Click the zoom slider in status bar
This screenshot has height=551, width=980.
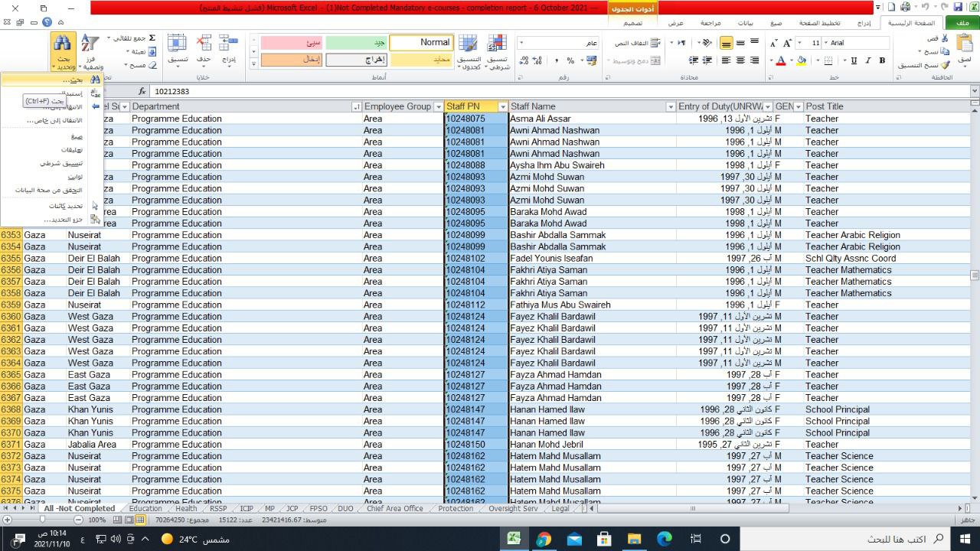pos(43,520)
